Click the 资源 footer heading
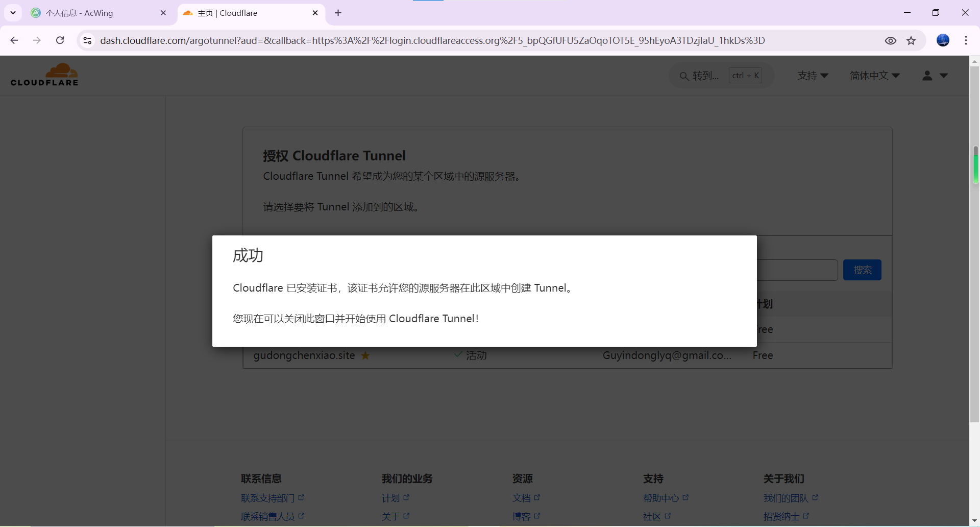980x527 pixels. click(x=523, y=478)
